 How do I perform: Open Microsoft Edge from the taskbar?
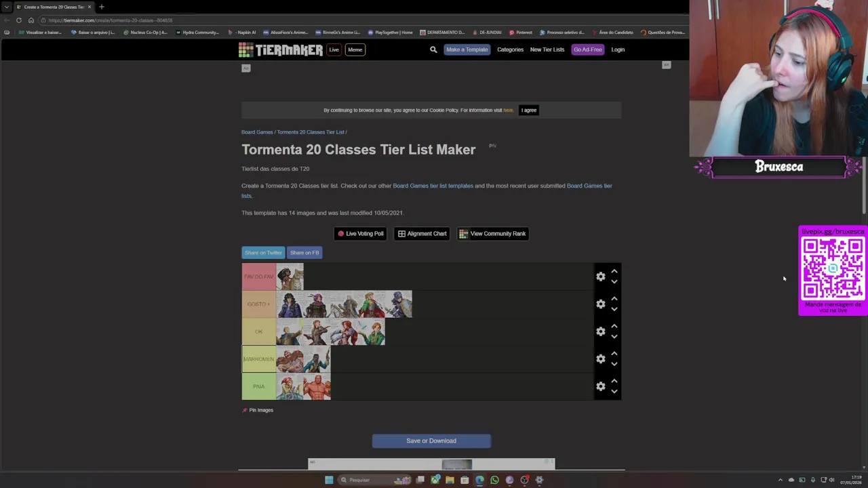pyautogui.click(x=479, y=480)
